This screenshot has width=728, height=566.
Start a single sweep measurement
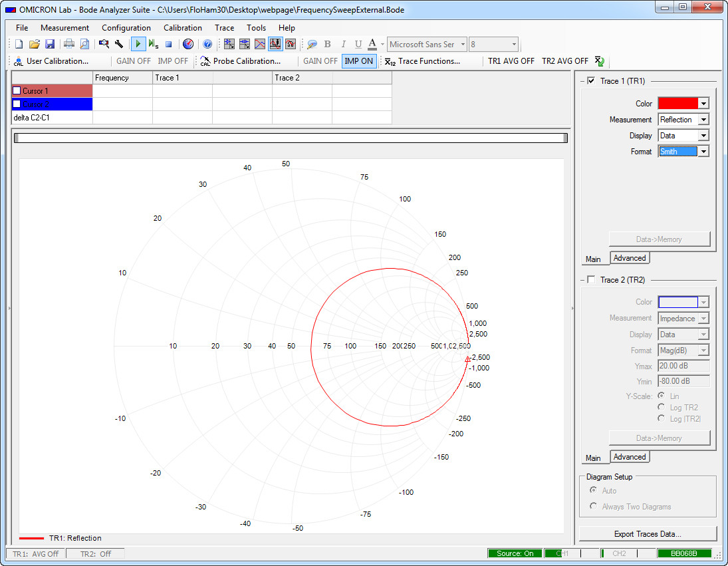pyautogui.click(x=153, y=44)
